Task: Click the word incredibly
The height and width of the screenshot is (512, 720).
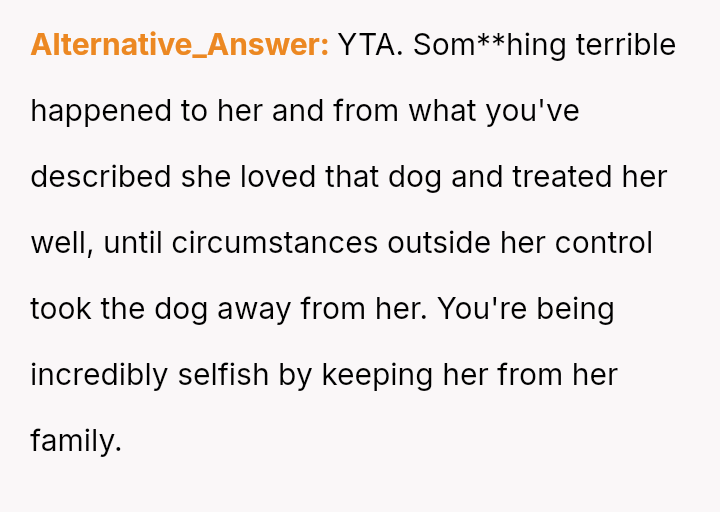Action: [x=99, y=375]
